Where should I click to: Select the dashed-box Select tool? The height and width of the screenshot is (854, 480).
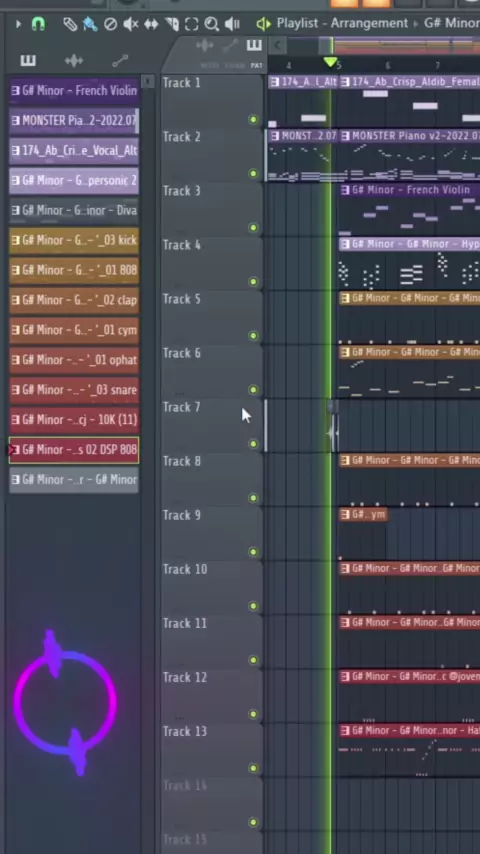(191, 24)
